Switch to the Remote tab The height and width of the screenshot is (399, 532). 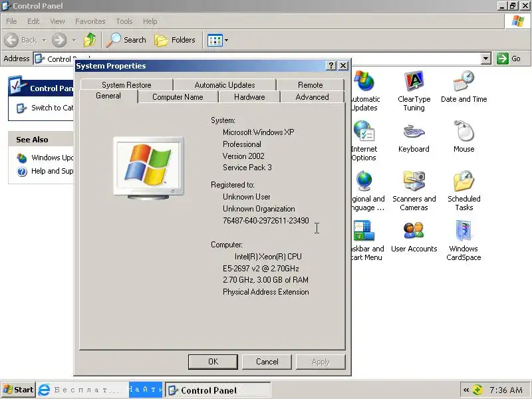[311, 85]
